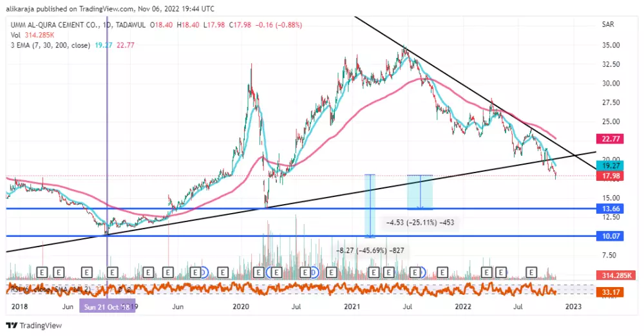This screenshot has width=644, height=336.
Task: Click the leftmost earnings E marker
Action: point(43,272)
